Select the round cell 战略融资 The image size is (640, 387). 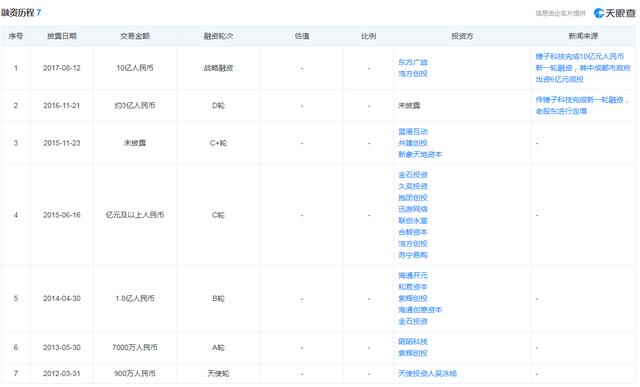pyautogui.click(x=218, y=68)
